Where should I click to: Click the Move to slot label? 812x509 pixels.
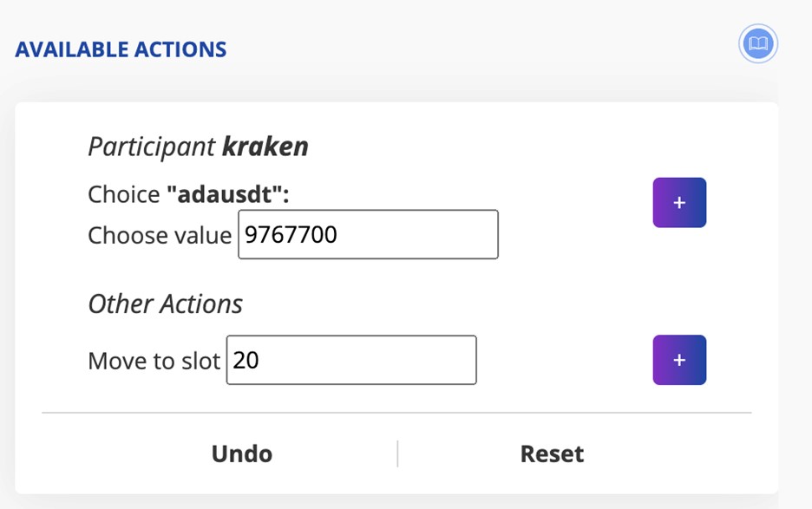(154, 361)
